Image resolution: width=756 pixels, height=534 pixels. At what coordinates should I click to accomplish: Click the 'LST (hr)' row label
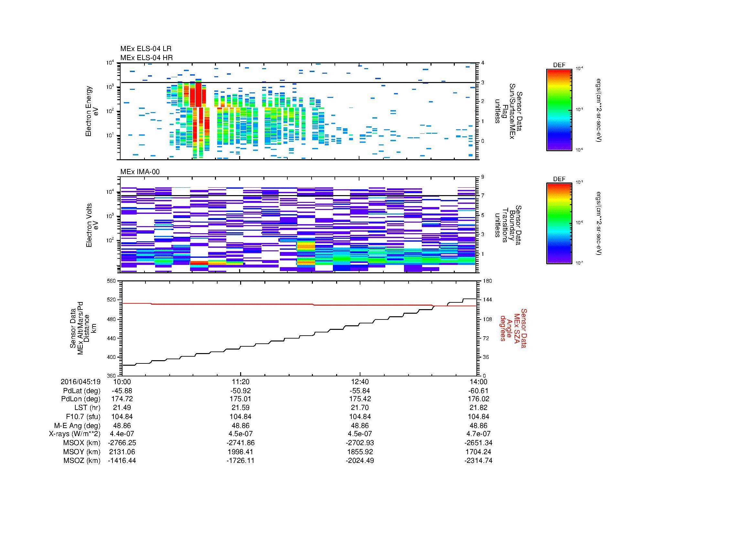click(x=87, y=408)
